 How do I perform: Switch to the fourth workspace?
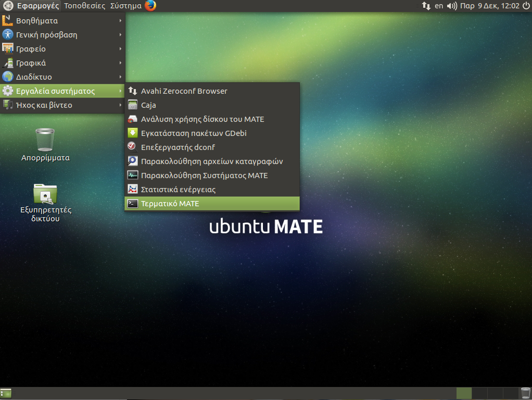pyautogui.click(x=511, y=394)
